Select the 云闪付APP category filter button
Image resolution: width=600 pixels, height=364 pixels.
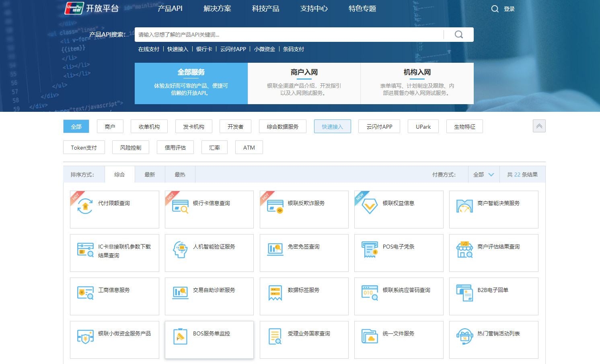[x=380, y=126]
